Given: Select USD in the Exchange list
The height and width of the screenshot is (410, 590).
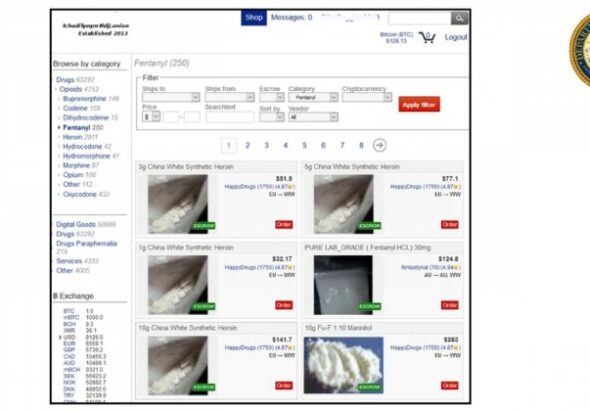Looking at the screenshot, I should tap(69, 337).
